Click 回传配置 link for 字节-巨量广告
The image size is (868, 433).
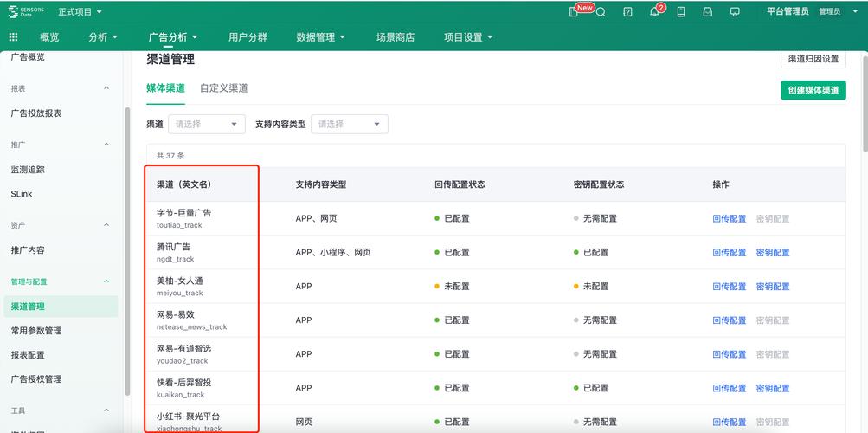click(x=729, y=219)
